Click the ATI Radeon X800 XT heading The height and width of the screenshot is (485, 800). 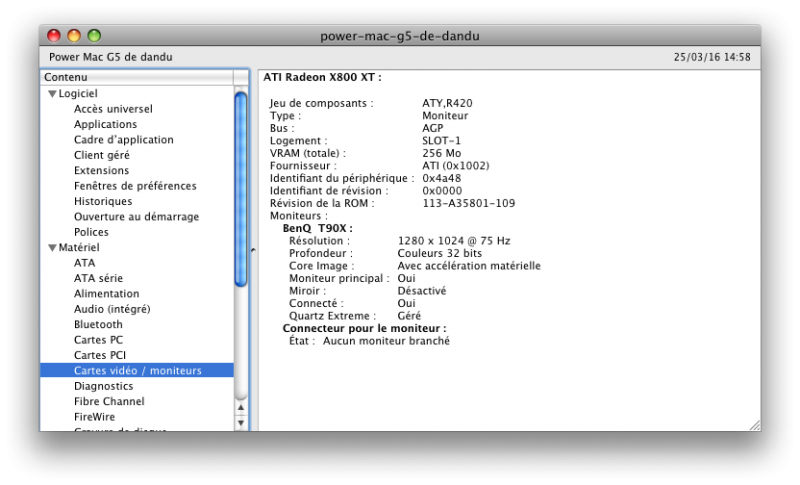click(x=322, y=78)
